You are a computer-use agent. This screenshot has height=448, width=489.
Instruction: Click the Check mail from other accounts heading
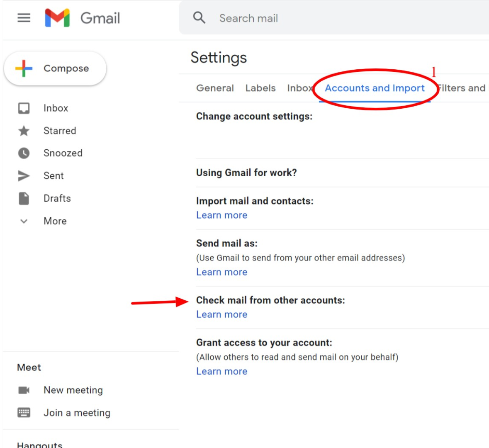pos(271,300)
